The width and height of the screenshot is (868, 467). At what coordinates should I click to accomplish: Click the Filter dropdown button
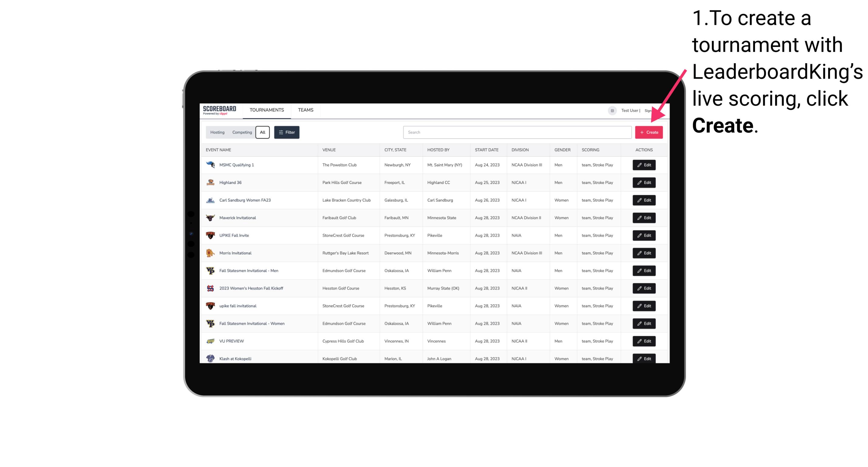pos(286,132)
